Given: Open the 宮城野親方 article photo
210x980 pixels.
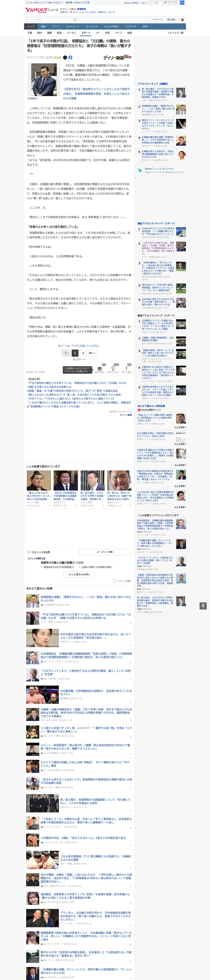Looking at the screenshot, I should pyautogui.click(x=44, y=80).
